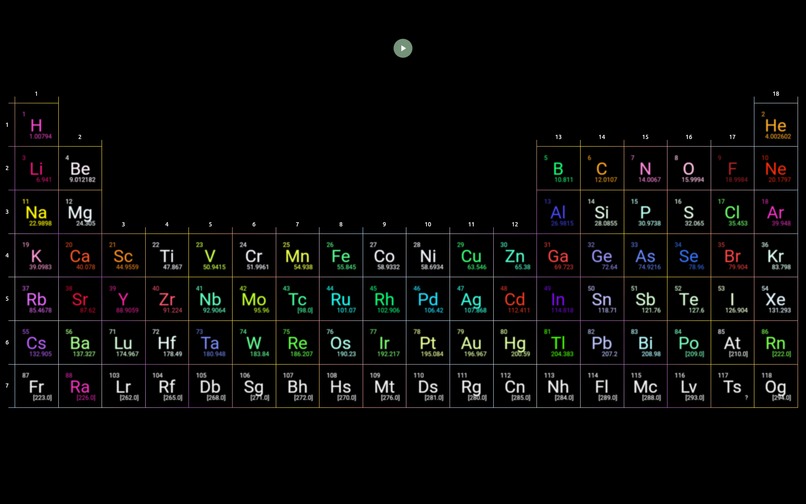Click the Technetium (Tc) cell
This screenshot has height=504, width=806.
[x=297, y=299]
